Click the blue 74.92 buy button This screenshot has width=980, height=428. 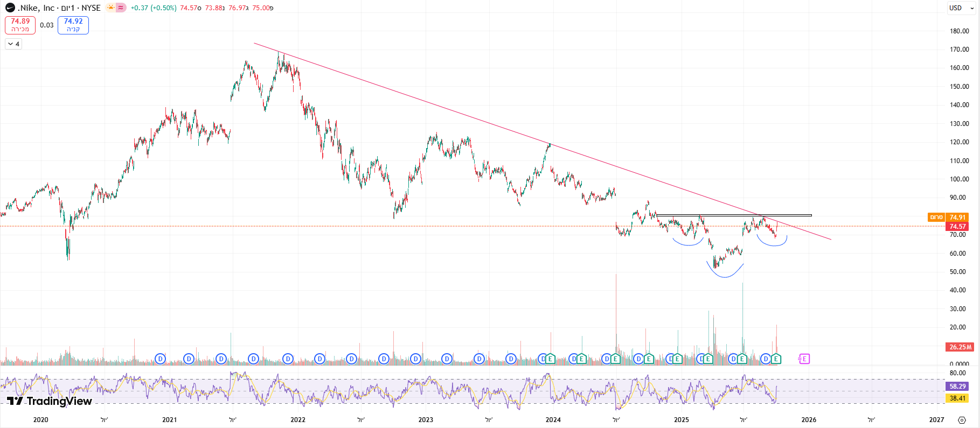(73, 25)
